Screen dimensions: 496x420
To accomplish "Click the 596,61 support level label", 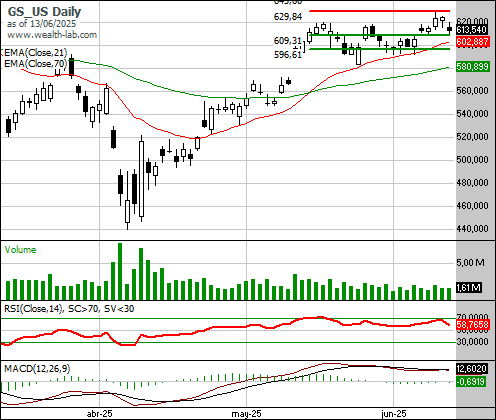I will click(x=288, y=55).
